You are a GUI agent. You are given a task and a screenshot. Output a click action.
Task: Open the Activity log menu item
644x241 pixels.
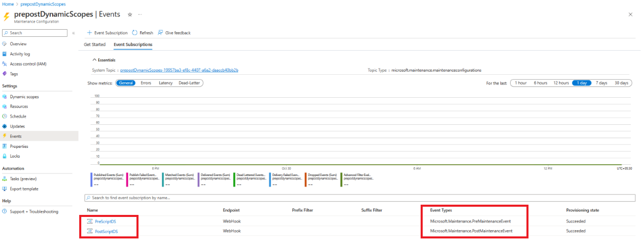(20, 54)
